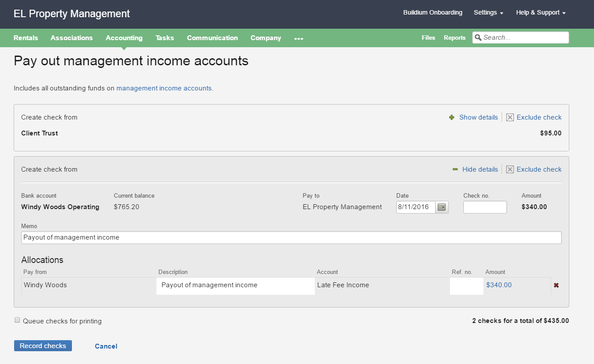Edit the $340.00 allocation amount
This screenshot has width=594, height=364.
click(x=499, y=285)
